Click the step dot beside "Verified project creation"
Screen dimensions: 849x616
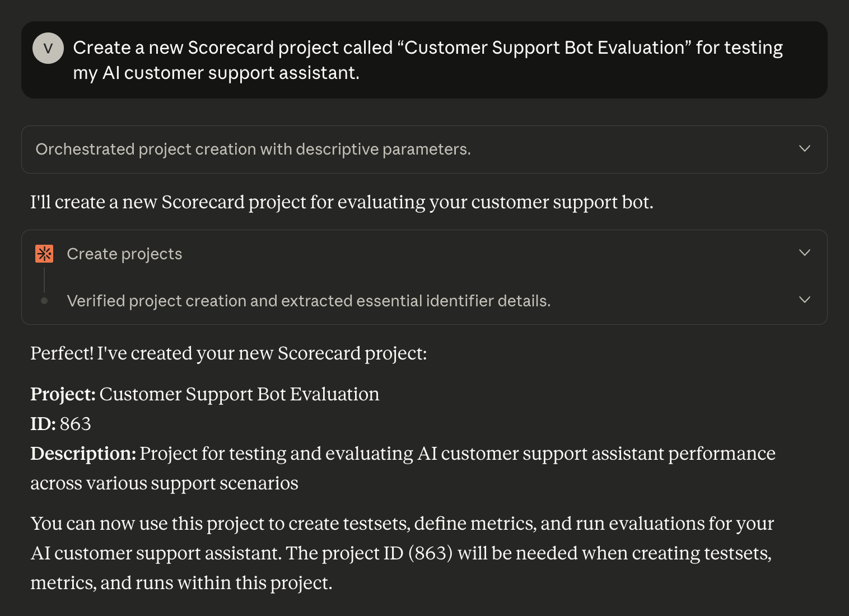tap(44, 301)
